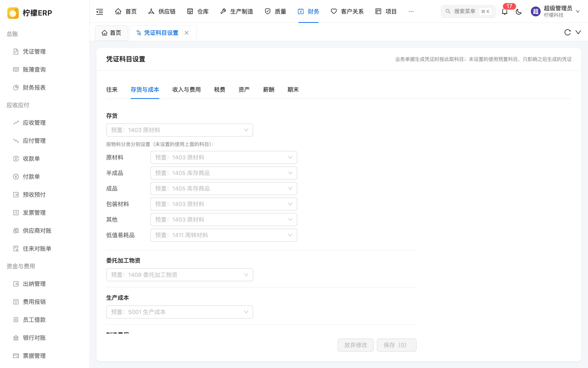Open 财务报表 in the sidebar
This screenshot has height=368, width=588.
[x=34, y=88]
